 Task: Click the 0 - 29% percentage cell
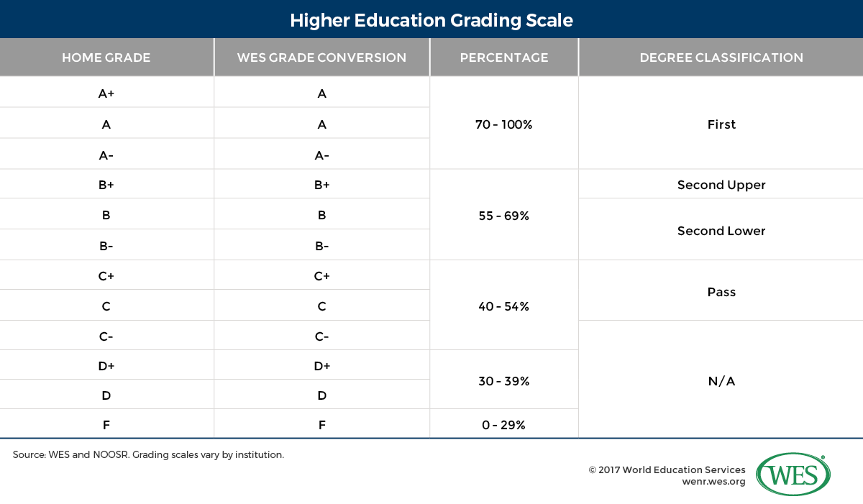coord(504,423)
